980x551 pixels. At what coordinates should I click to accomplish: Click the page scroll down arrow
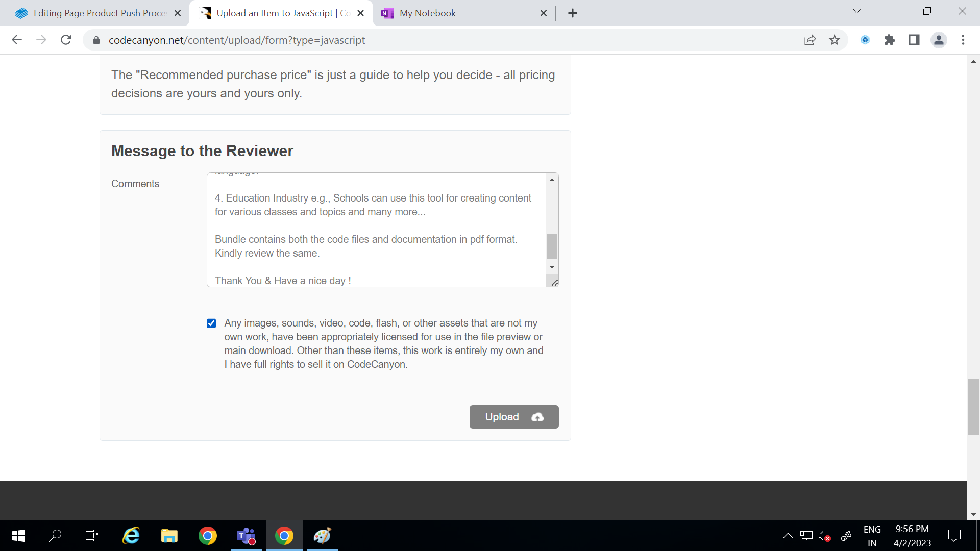[x=973, y=514]
